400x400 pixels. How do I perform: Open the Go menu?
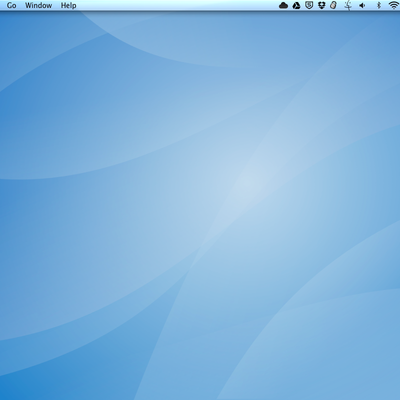click(x=11, y=5)
